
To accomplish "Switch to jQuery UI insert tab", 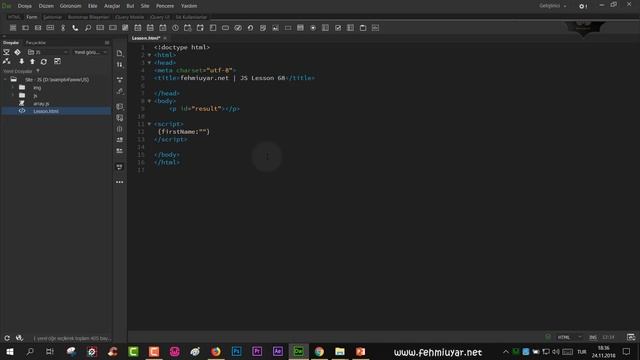I will [160, 17].
